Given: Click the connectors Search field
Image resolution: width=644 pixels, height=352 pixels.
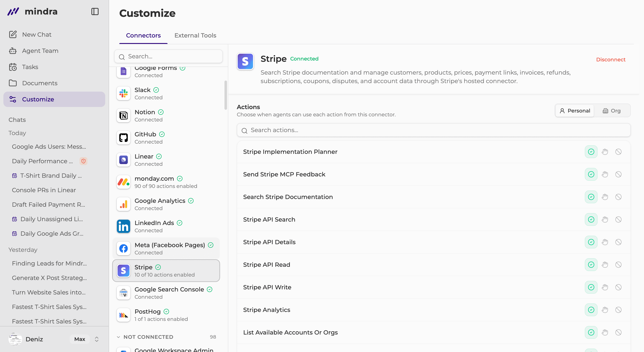Looking at the screenshot, I should (168, 56).
